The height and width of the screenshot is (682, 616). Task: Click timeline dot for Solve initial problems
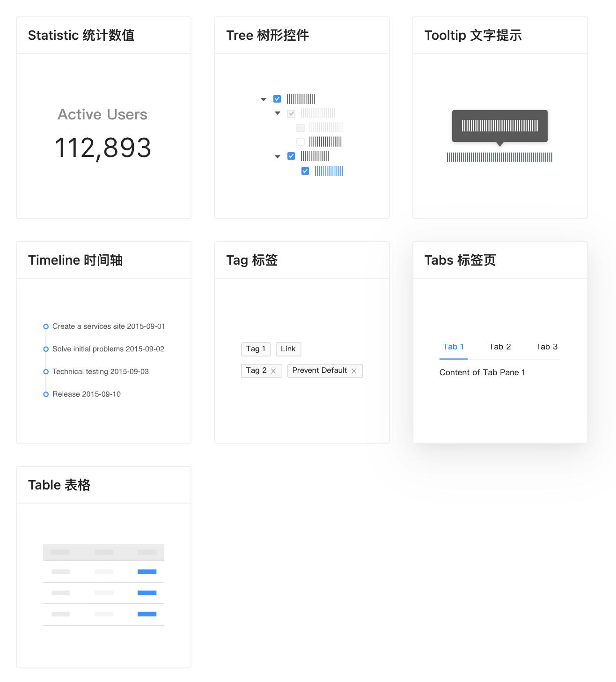coord(46,349)
